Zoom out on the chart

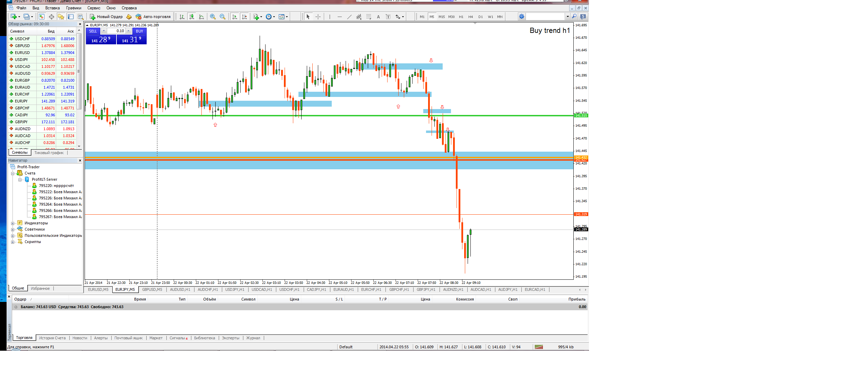click(x=222, y=17)
